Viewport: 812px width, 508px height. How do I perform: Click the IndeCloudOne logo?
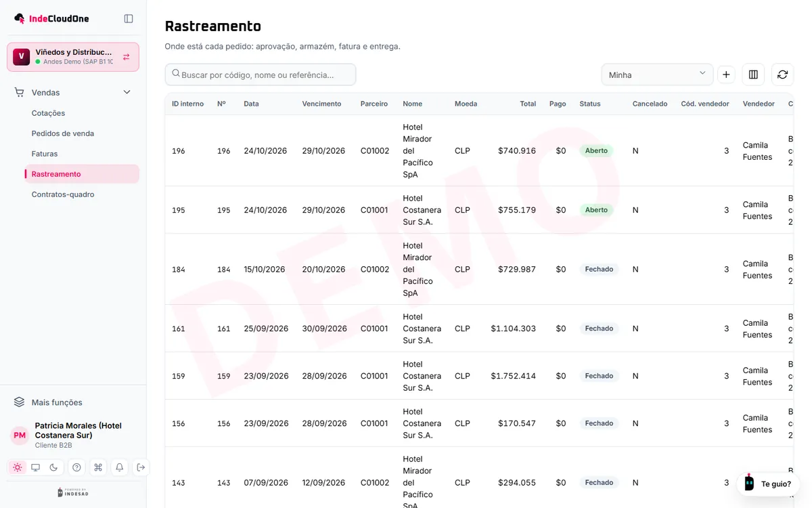coord(51,18)
